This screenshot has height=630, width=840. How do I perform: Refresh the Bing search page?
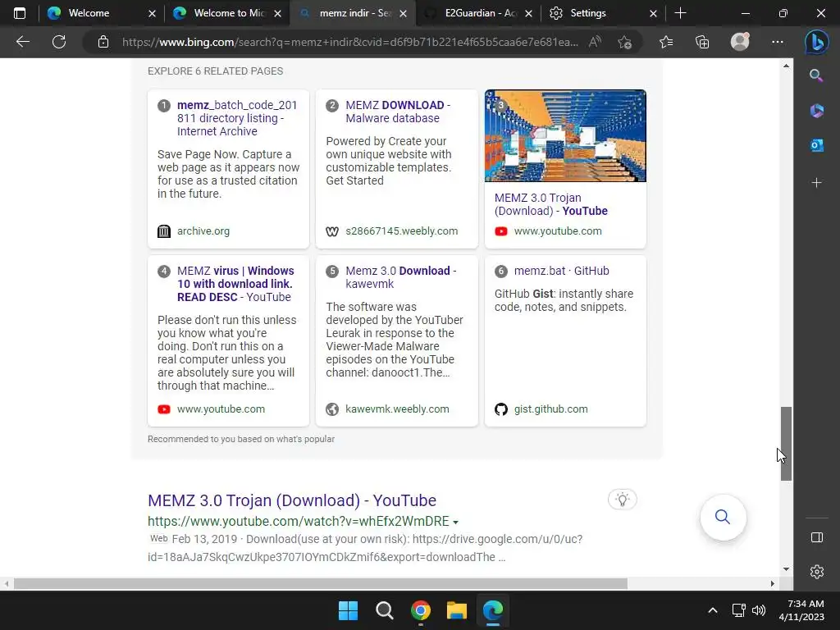tap(59, 42)
